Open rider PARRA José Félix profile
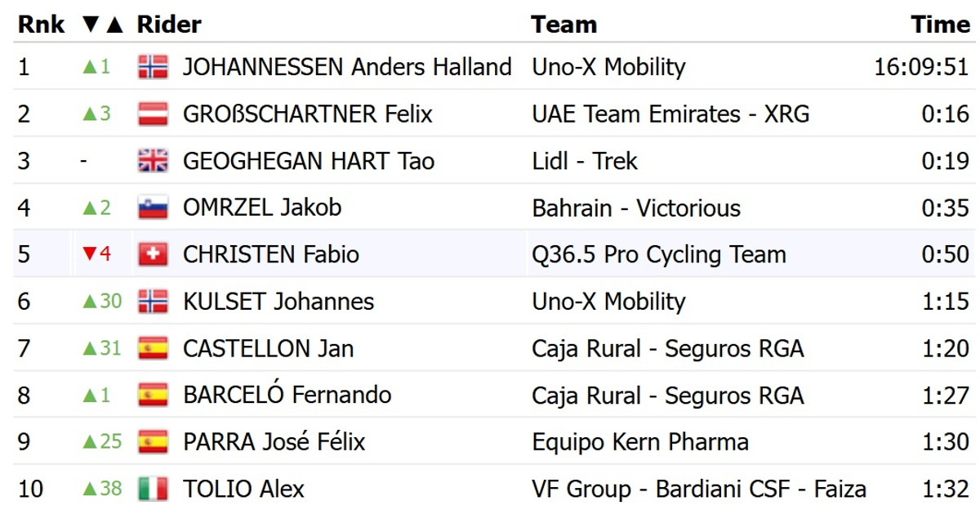980x510 pixels. point(274,443)
